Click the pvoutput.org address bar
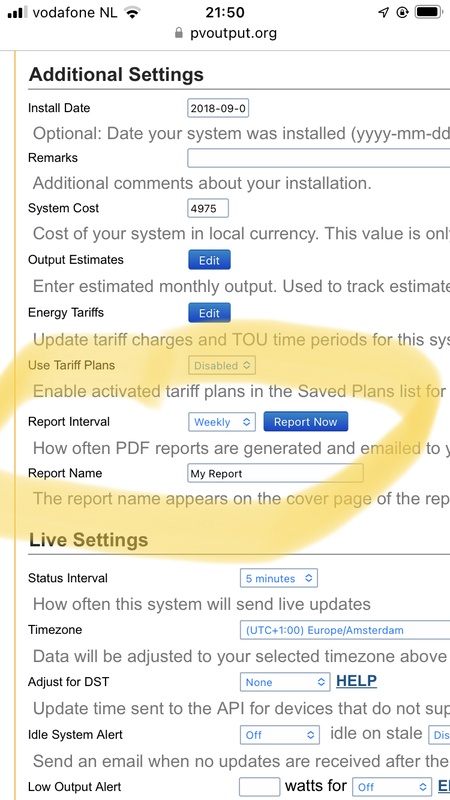Viewport: 450px width, 800px height. point(225,33)
